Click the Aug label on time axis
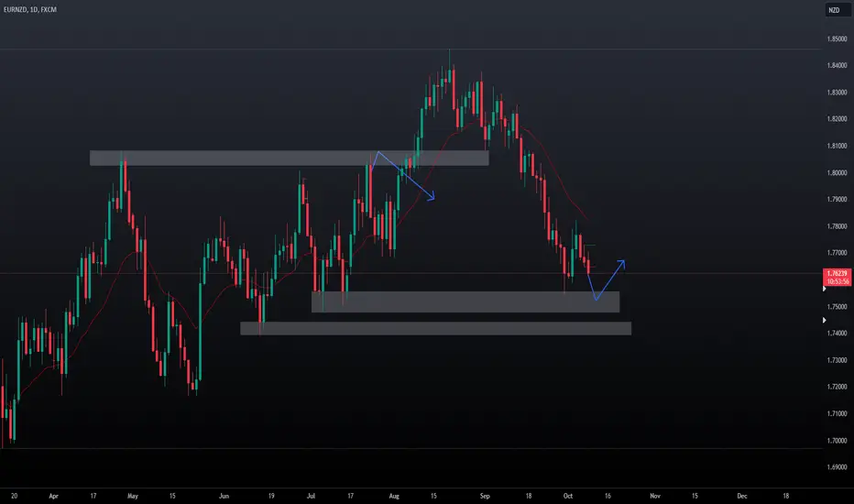 tap(394, 496)
